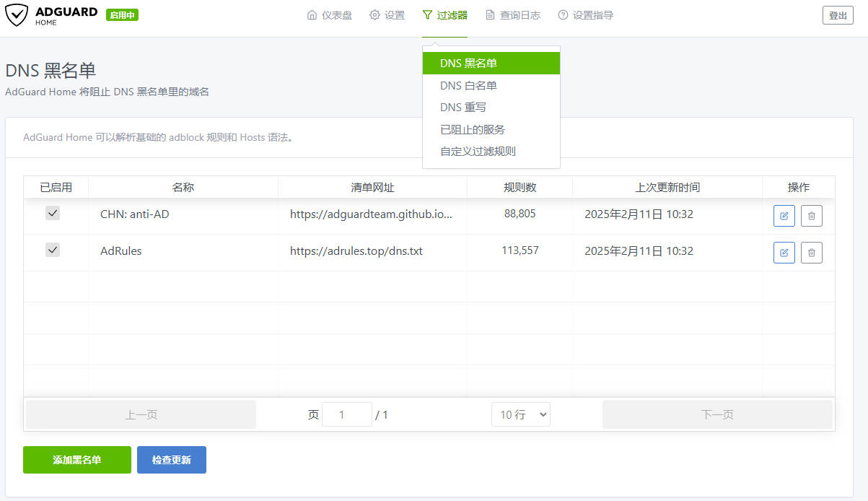Edit the AdRules list
The height and width of the screenshot is (501, 868).
784,253
